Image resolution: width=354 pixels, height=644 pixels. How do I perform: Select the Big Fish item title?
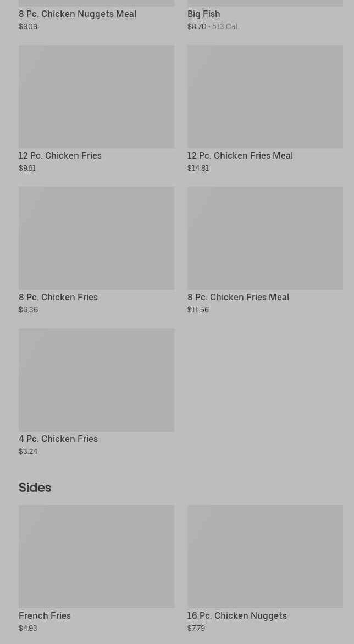click(x=203, y=14)
